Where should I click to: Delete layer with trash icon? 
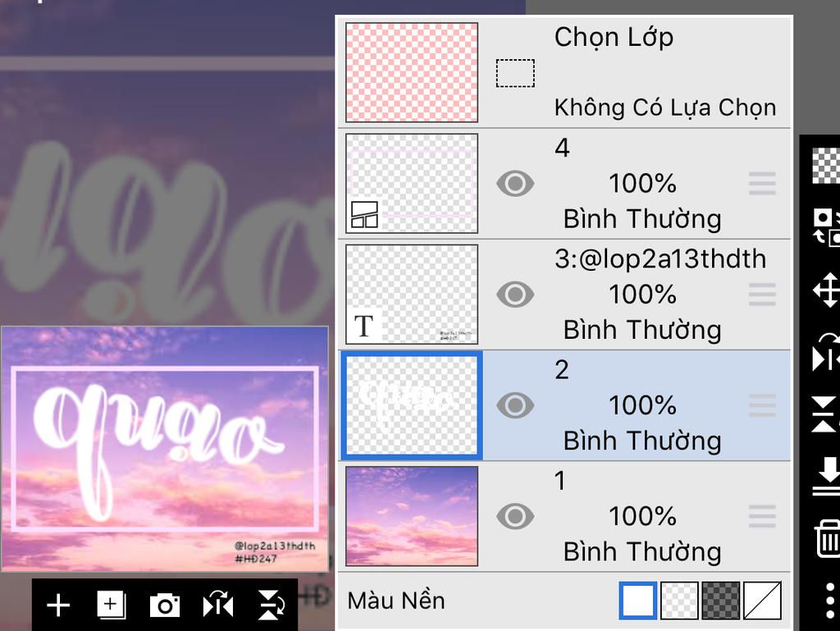tap(828, 538)
